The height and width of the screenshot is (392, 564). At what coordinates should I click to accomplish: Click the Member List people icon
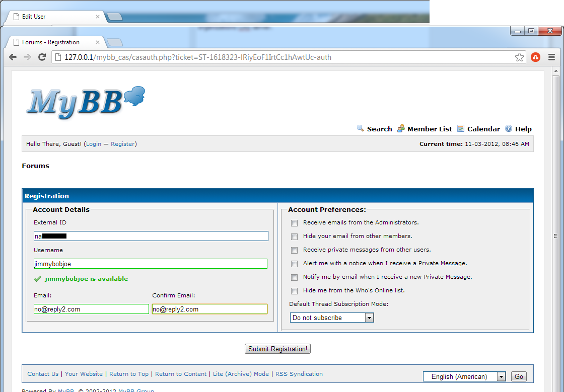(401, 128)
